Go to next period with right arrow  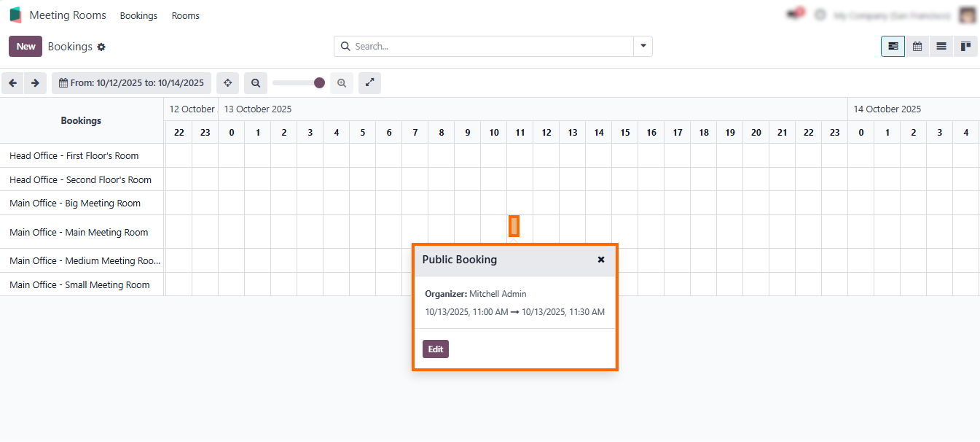pos(35,83)
